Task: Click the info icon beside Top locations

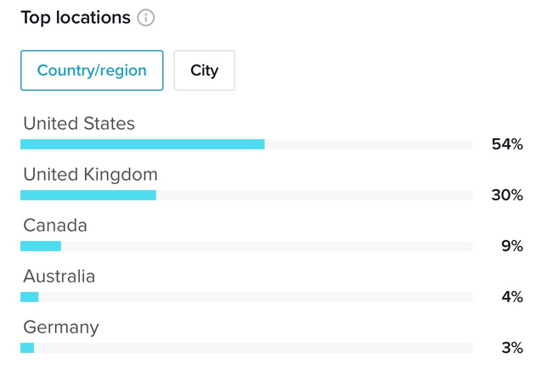Action: [146, 18]
